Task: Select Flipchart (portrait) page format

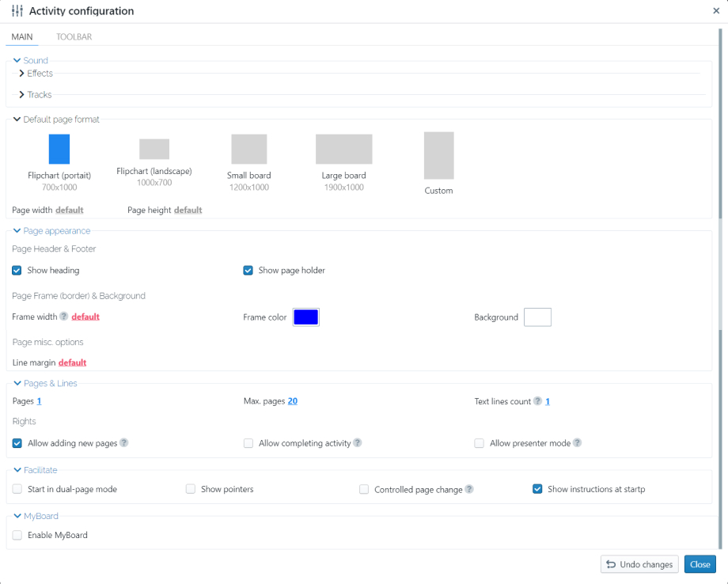Action: 59,162
